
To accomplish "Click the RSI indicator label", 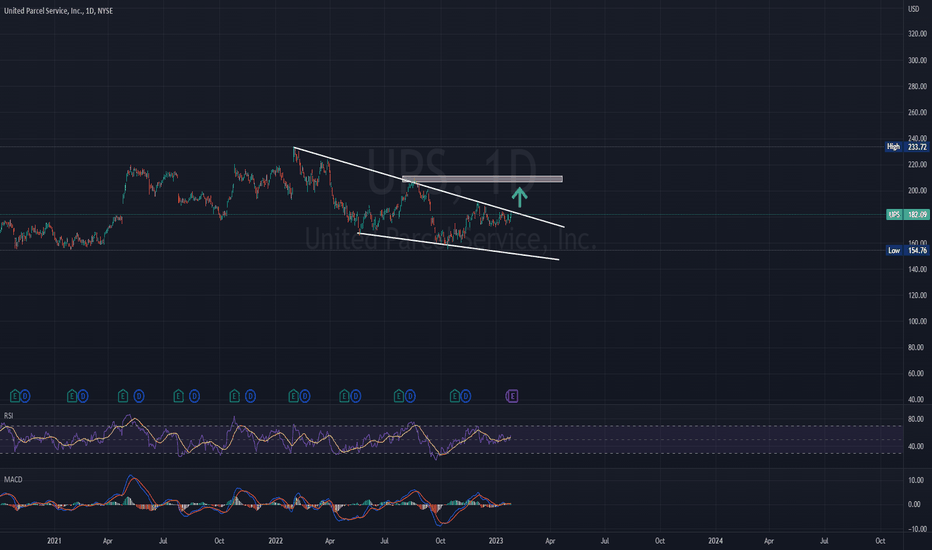I will 8,416.
